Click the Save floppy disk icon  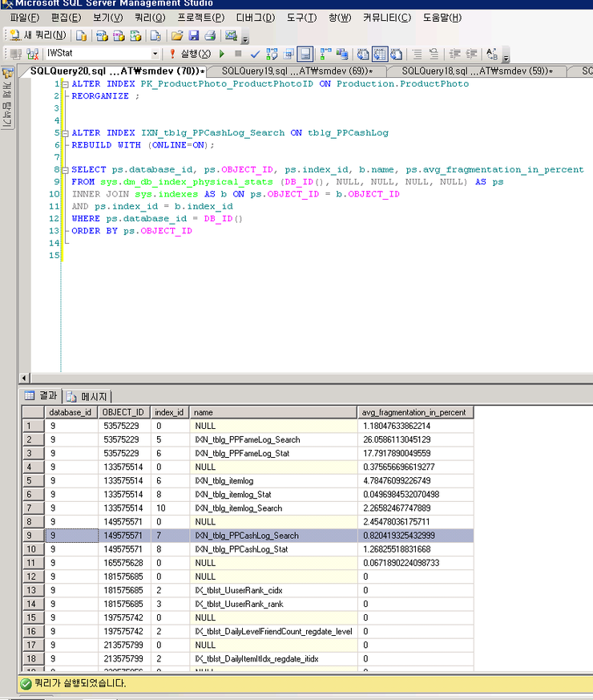tap(193, 35)
